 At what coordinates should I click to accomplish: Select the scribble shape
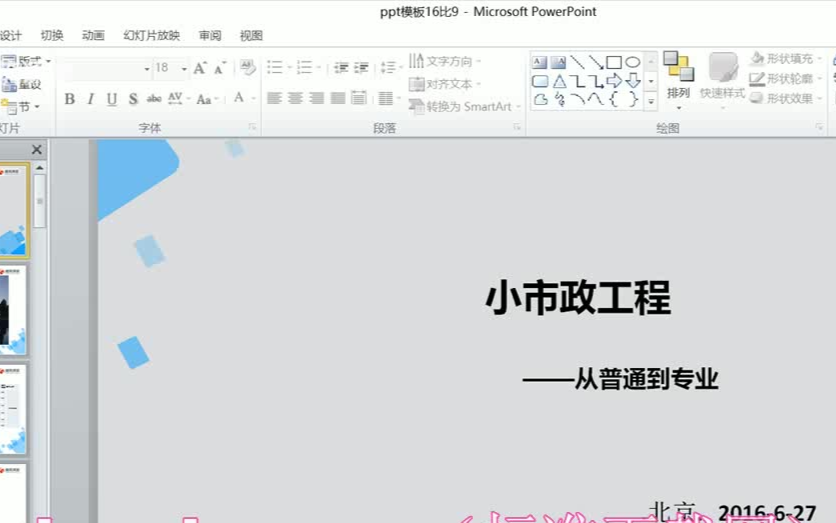pos(559,99)
